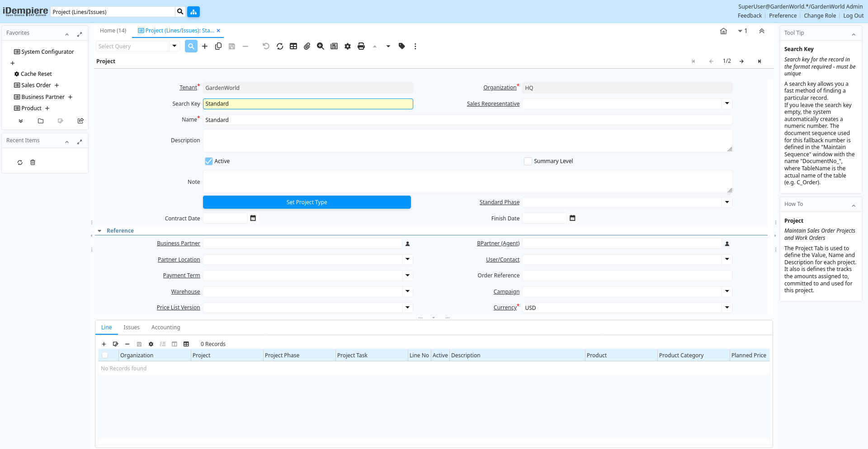
Task: Click the Refresh icon in main toolbar
Action: pos(280,46)
